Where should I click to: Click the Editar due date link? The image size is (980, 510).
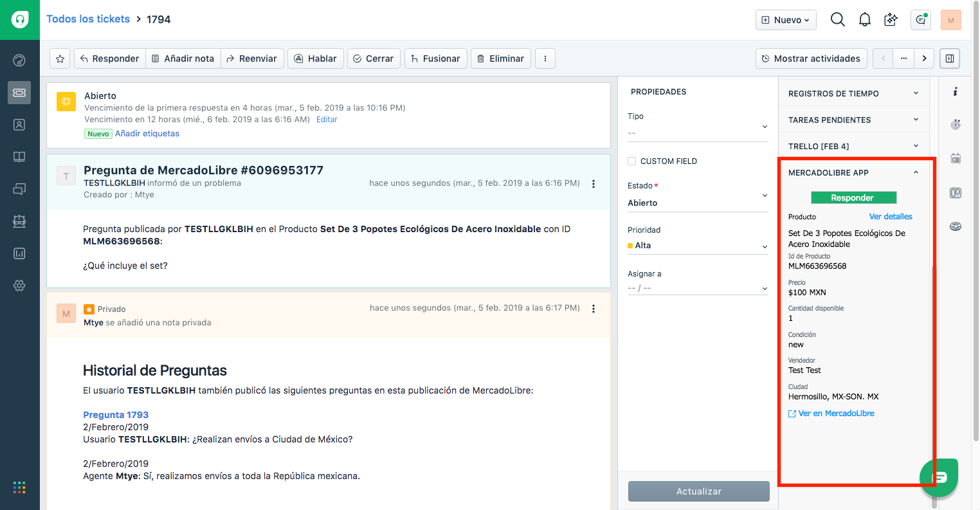click(327, 120)
